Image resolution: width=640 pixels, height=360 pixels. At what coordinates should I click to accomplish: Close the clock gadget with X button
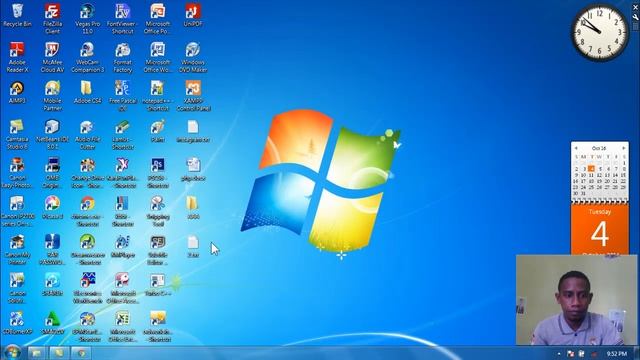point(636,7)
